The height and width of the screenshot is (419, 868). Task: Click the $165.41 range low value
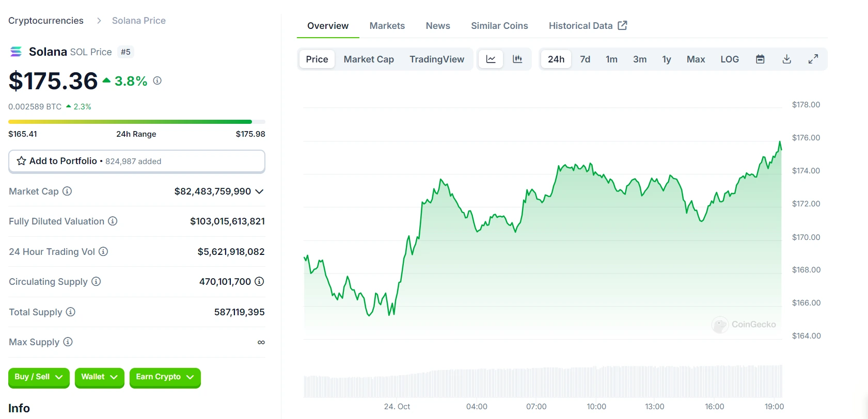[23, 134]
